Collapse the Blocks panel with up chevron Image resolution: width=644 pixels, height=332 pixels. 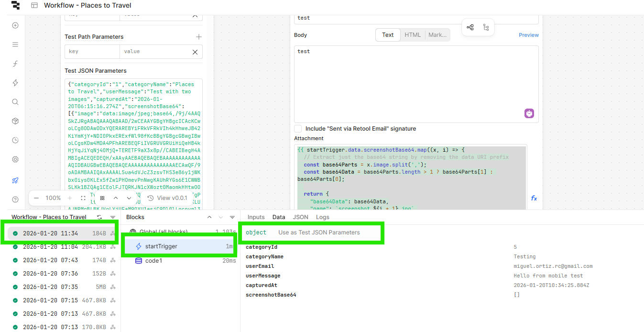pos(209,217)
